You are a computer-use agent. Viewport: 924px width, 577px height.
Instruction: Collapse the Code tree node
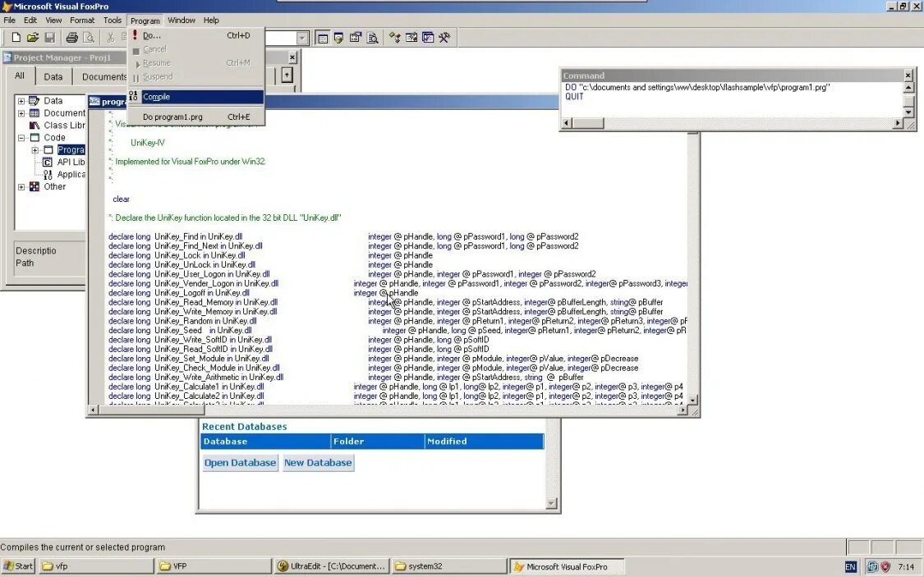point(21,138)
